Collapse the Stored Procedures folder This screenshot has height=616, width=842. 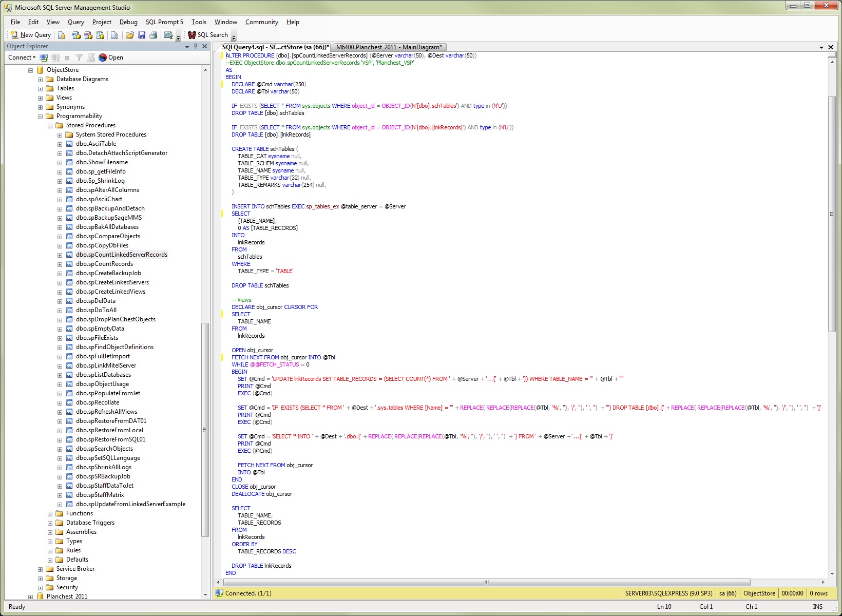coord(50,126)
